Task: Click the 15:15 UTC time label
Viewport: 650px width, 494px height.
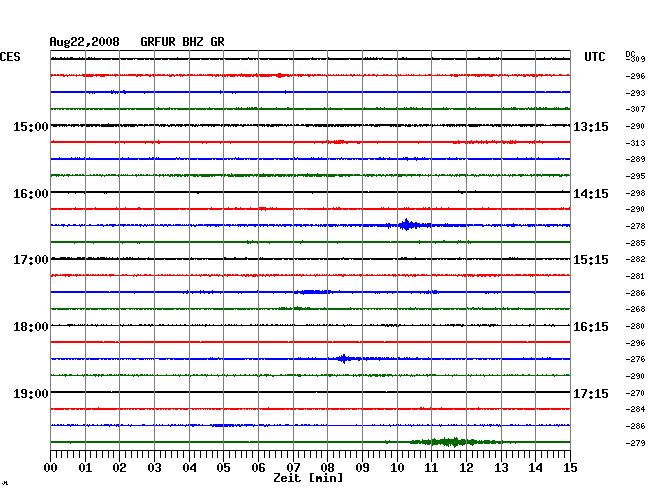Action: pos(591,260)
